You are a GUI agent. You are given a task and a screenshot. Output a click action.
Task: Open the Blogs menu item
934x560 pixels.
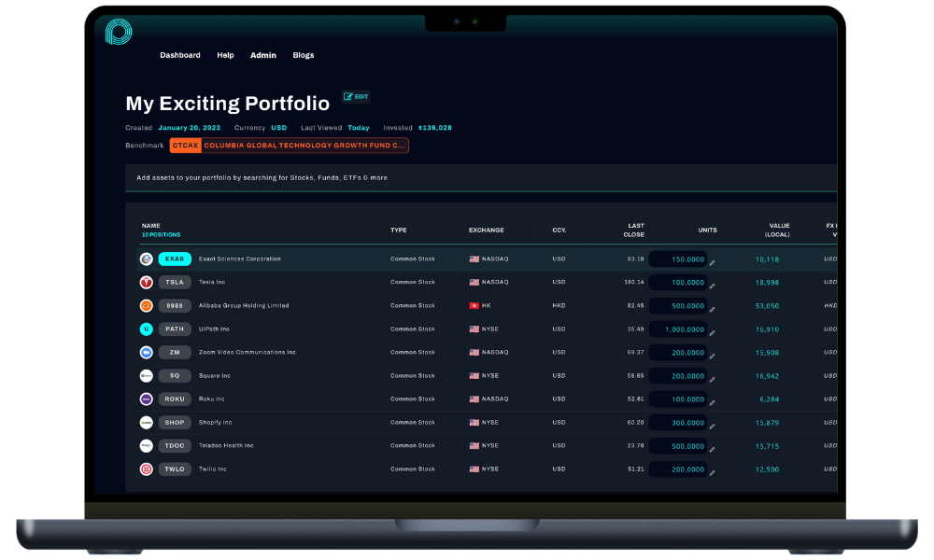[304, 55]
